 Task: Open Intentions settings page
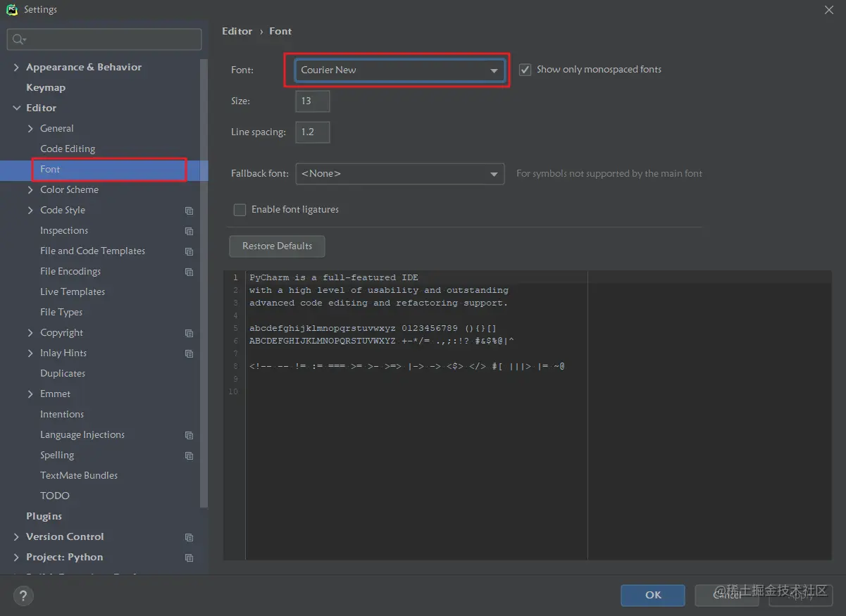[62, 415]
